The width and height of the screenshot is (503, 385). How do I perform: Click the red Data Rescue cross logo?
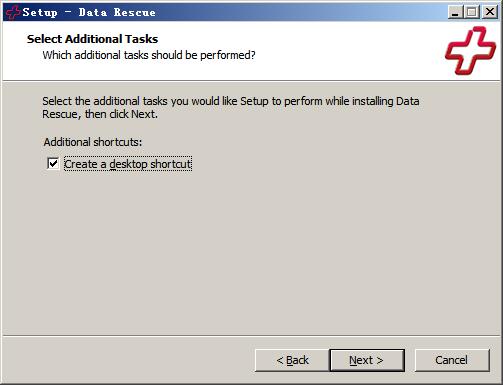[x=470, y=50]
